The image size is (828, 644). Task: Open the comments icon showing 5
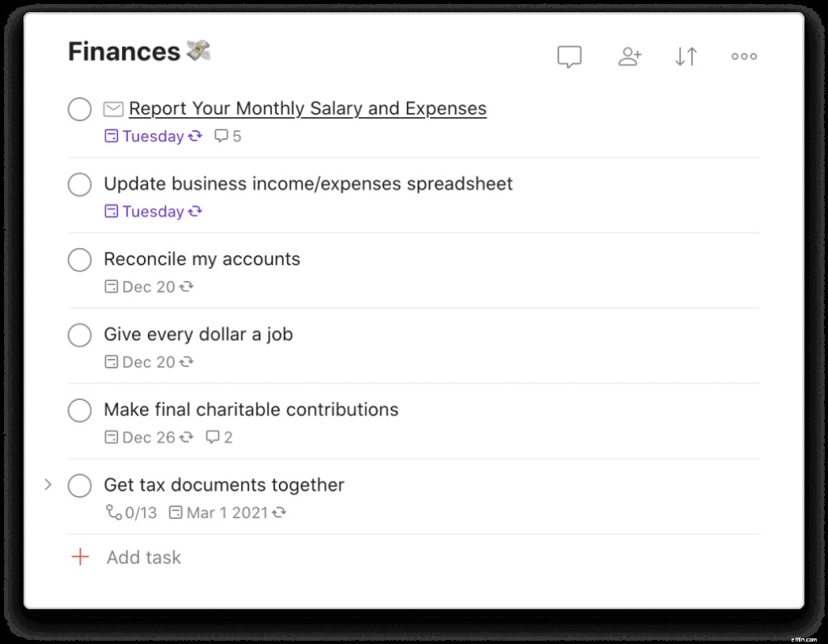click(227, 136)
